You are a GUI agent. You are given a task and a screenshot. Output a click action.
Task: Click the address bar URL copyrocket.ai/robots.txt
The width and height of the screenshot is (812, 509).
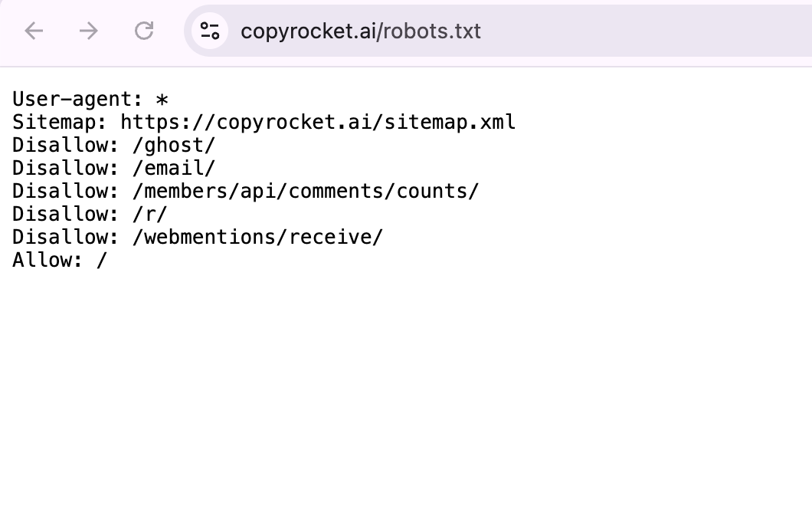click(360, 31)
